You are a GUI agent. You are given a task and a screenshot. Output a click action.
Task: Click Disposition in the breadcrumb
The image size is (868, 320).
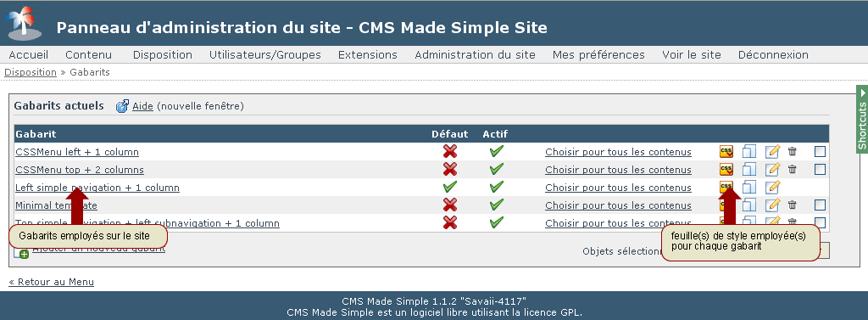pos(31,72)
